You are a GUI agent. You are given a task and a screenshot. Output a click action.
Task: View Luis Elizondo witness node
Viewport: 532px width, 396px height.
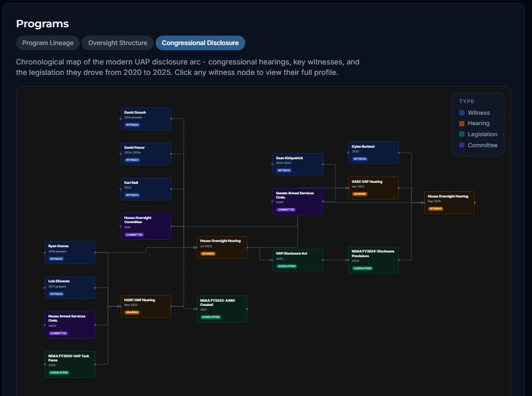point(70,287)
